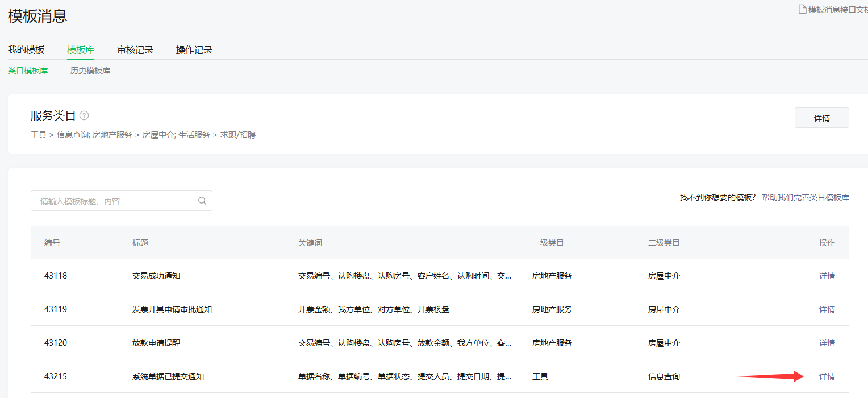Switch to the 我的模板 tab
The width and height of the screenshot is (868, 398).
point(26,50)
